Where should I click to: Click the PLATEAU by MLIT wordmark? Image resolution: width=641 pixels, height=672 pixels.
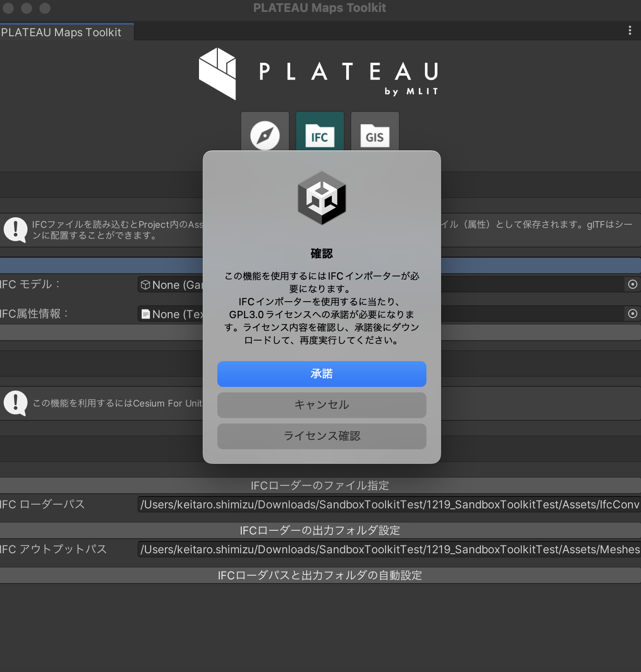(349, 78)
